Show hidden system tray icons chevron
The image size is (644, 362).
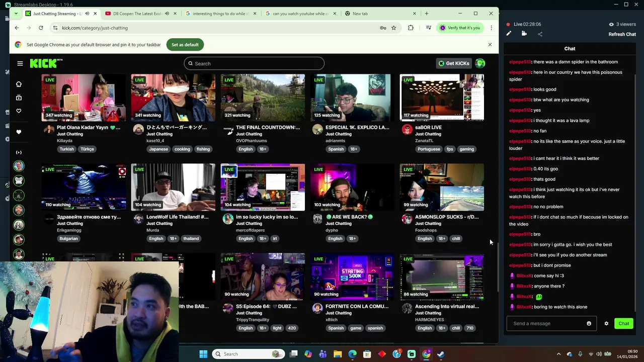click(558, 354)
